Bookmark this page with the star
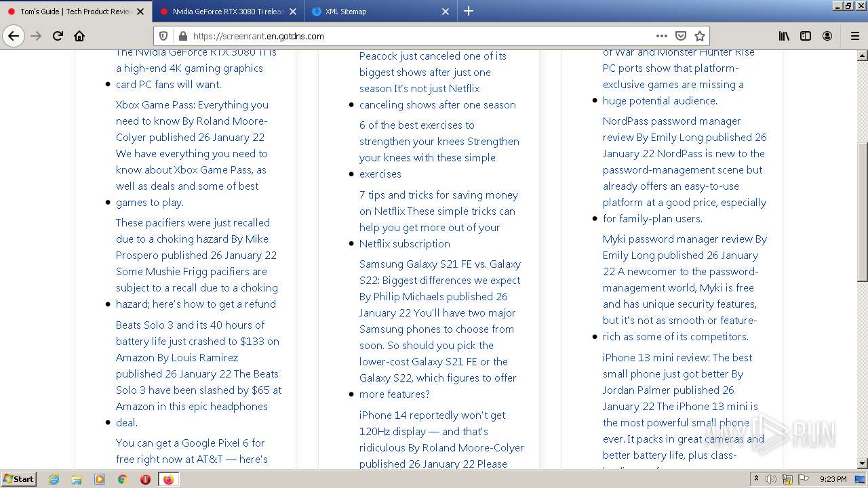The height and width of the screenshot is (488, 868). point(700,36)
